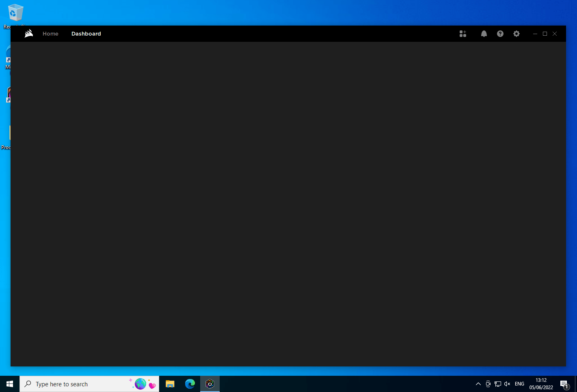Click the Meet Now tray icon
577x392 pixels.
pos(488,384)
